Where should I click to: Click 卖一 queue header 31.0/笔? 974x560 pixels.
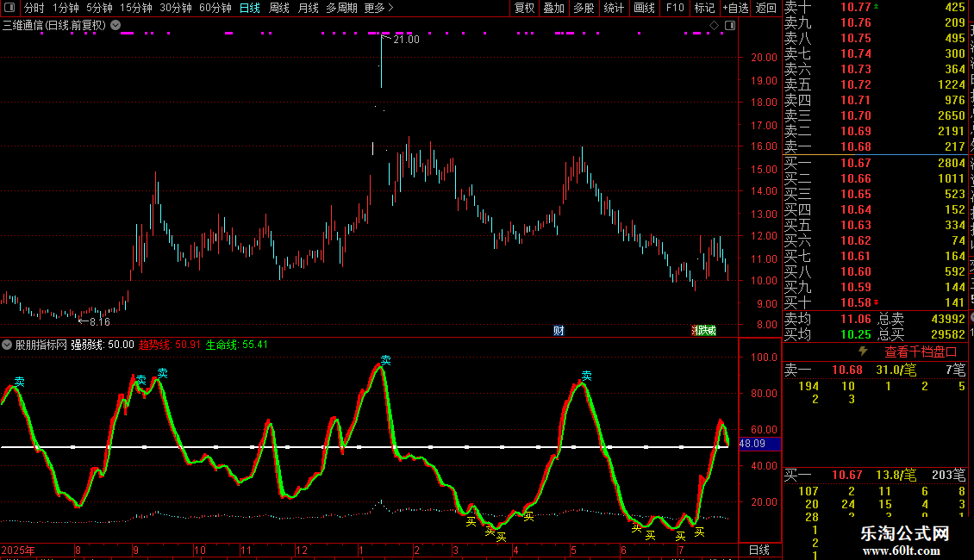tap(896, 370)
